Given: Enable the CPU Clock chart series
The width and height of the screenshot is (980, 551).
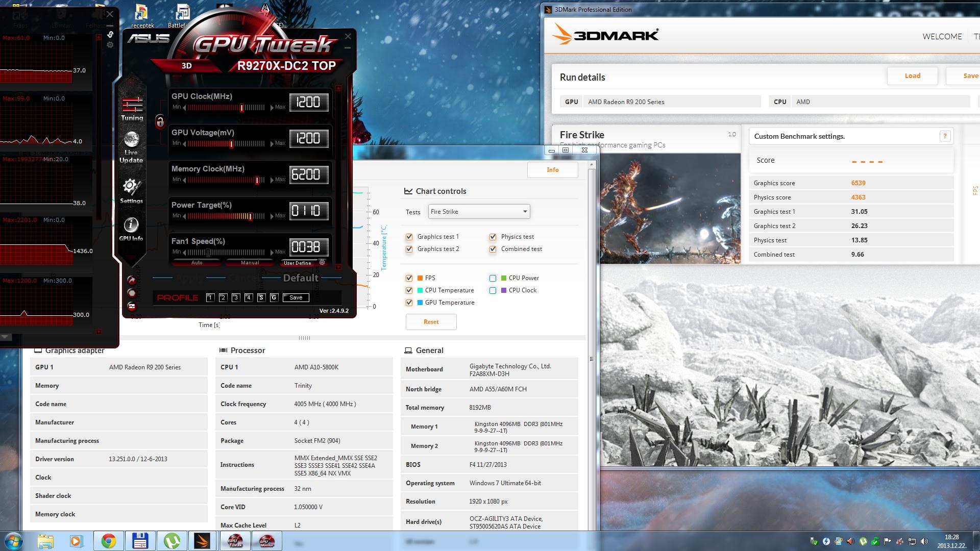Looking at the screenshot, I should point(493,290).
